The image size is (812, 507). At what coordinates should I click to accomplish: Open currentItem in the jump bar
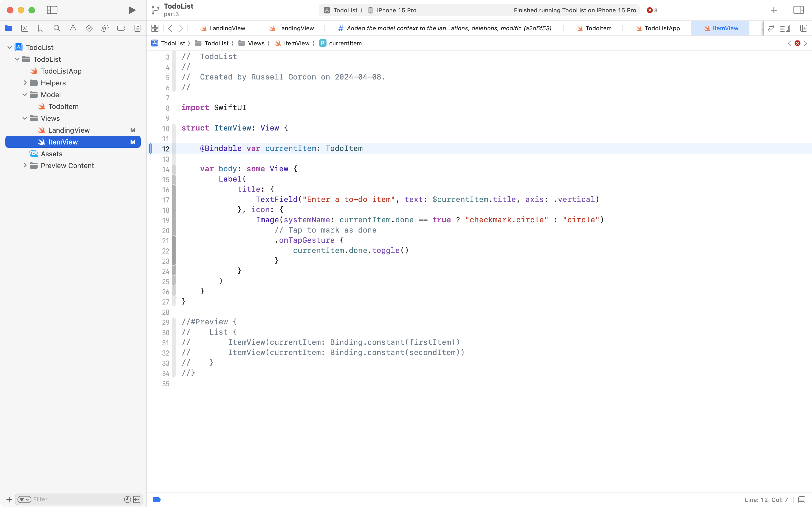(345, 43)
